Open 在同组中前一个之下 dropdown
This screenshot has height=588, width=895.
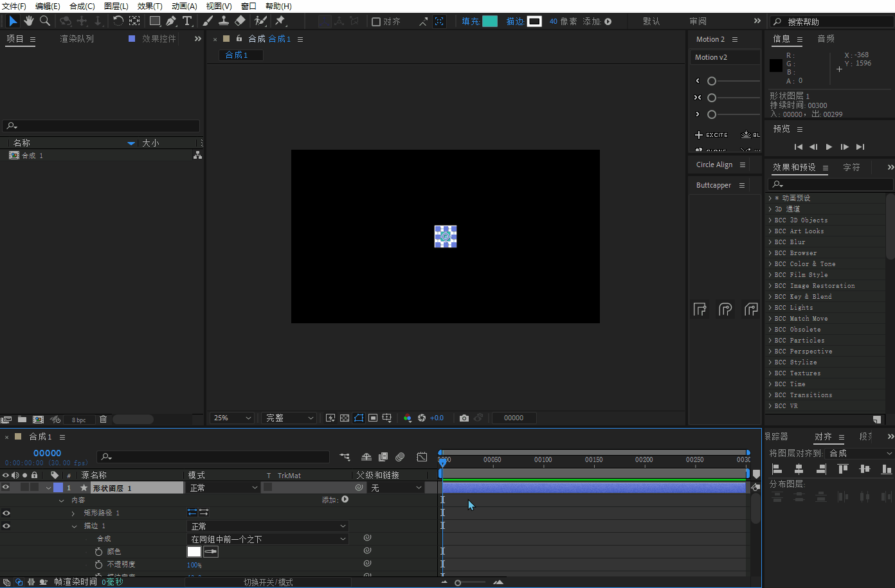click(267, 539)
